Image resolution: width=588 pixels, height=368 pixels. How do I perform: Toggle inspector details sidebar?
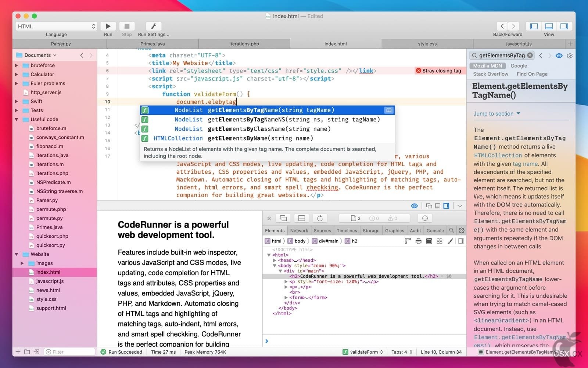pos(461,241)
